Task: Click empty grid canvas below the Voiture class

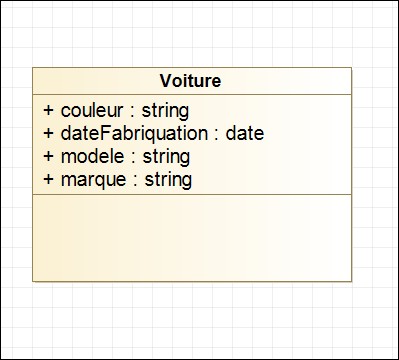Action: [192, 320]
